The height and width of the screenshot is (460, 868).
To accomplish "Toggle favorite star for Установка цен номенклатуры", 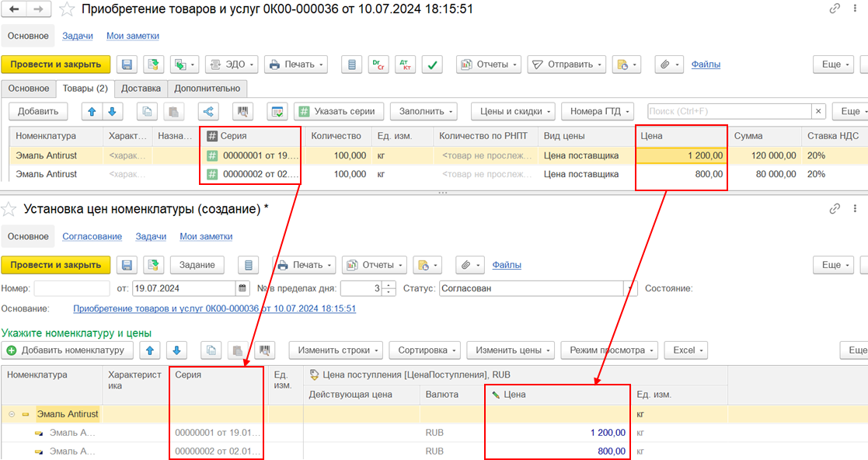I will pos(10,209).
